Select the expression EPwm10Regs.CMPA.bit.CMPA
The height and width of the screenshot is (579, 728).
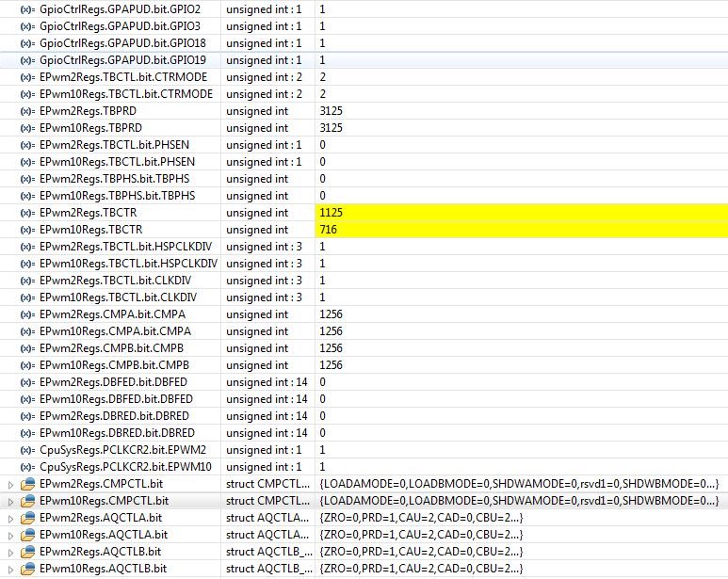(115, 331)
